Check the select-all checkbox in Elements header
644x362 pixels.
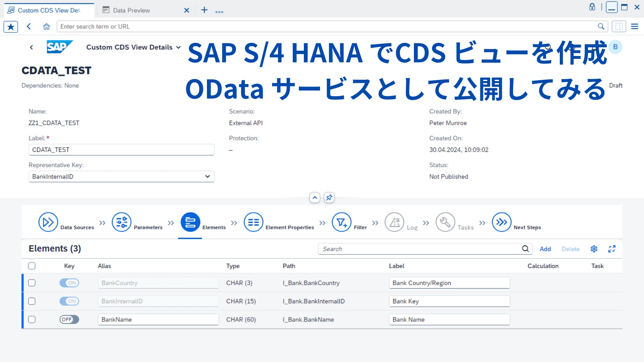[32, 265]
